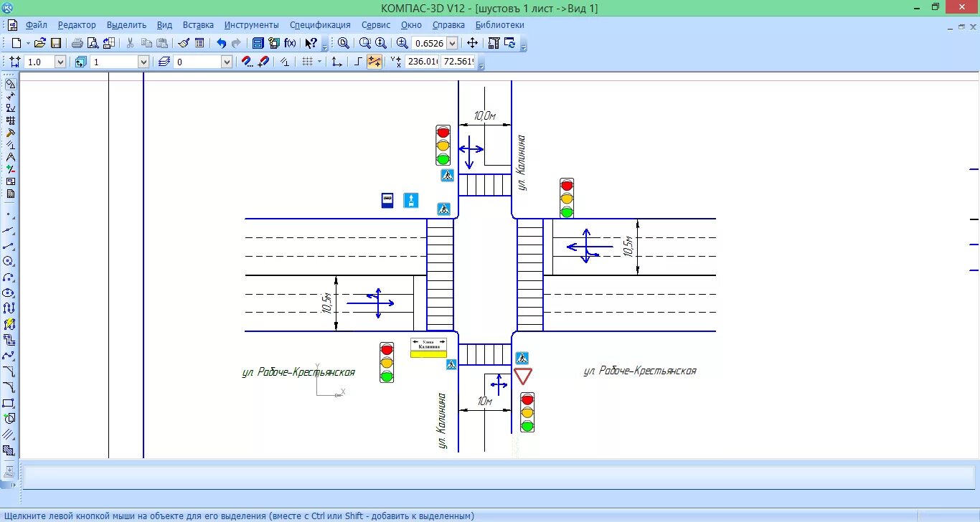Refresh the drawing view icon

(510, 43)
